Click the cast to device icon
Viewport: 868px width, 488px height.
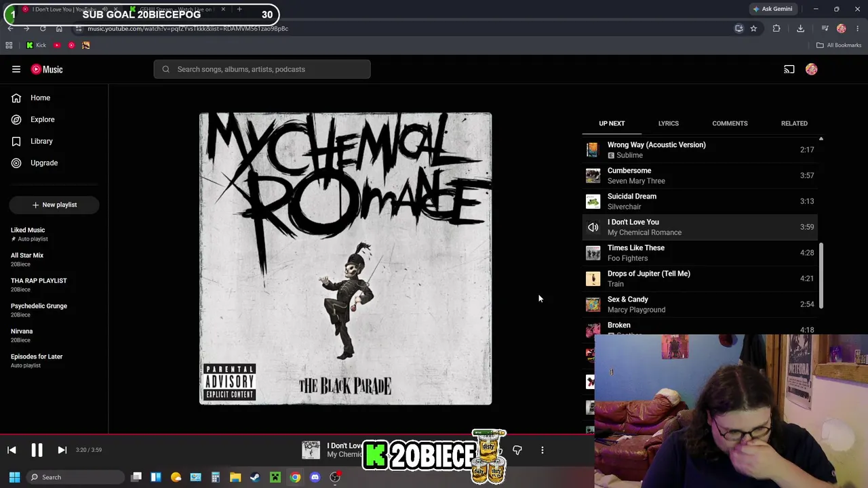click(789, 69)
